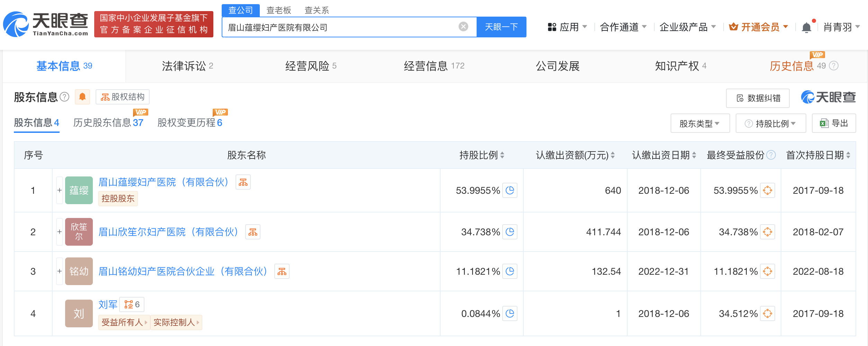Click the notification bell in the top bar
Image resolution: width=868 pixels, height=346 pixels.
[x=806, y=27]
